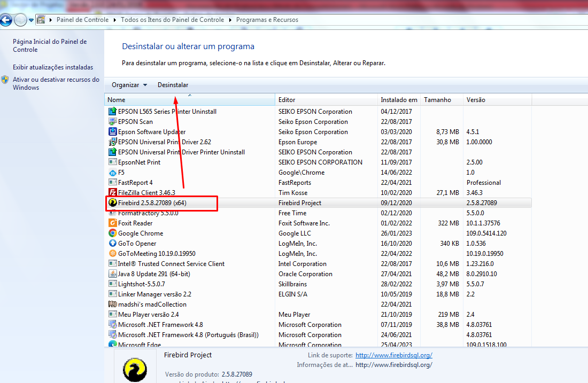Click Oracle Corporation publisher cell
The width and height of the screenshot is (588, 383).
(x=305, y=274)
